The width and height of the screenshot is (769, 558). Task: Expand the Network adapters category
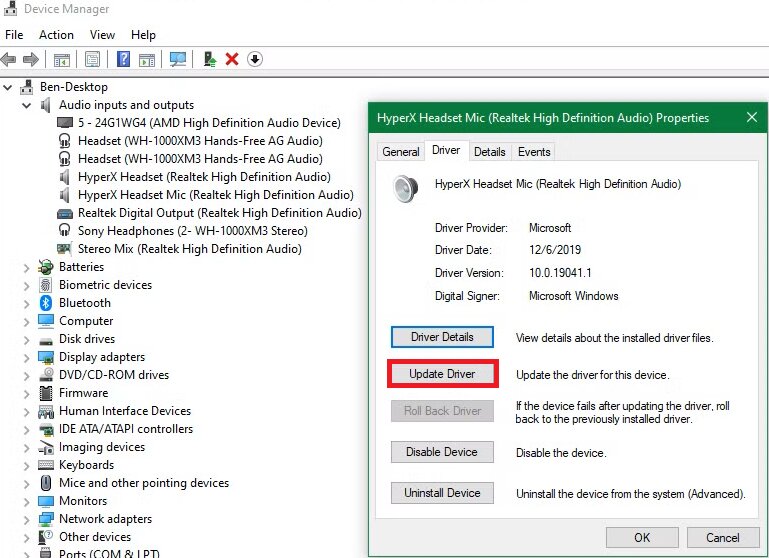click(x=26, y=520)
